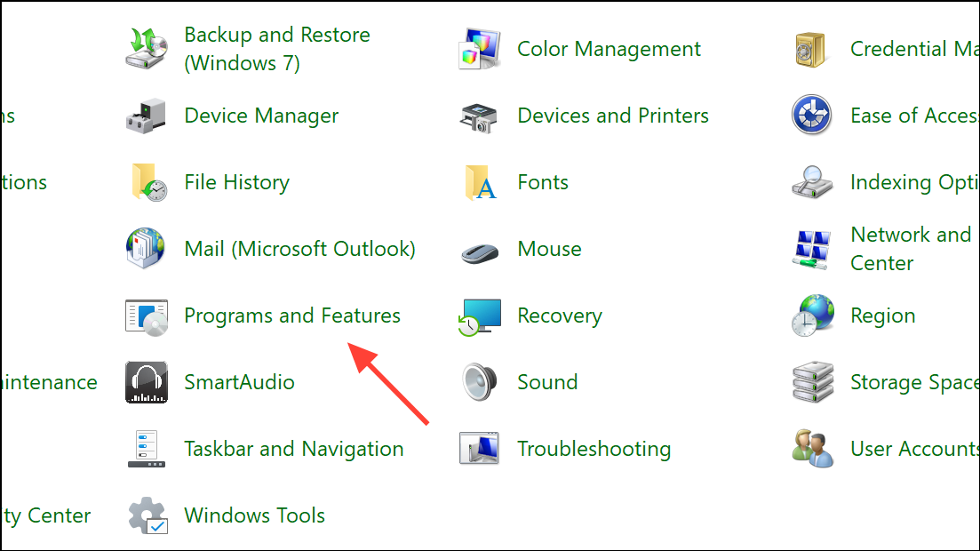Click the Windows Tools gear icon
980x551 pixels.
[x=147, y=516]
